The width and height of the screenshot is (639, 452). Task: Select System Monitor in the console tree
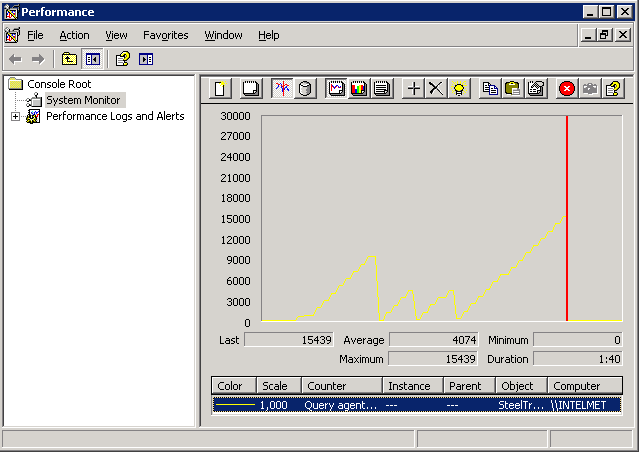point(82,100)
